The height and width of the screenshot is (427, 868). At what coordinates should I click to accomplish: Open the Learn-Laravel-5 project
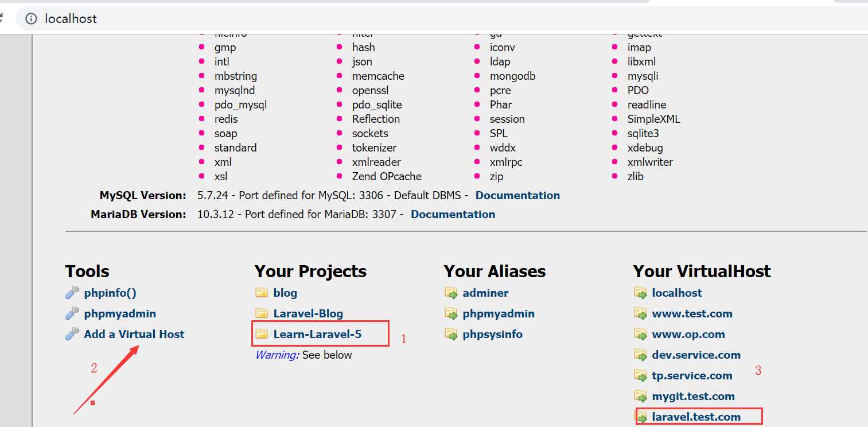(317, 333)
